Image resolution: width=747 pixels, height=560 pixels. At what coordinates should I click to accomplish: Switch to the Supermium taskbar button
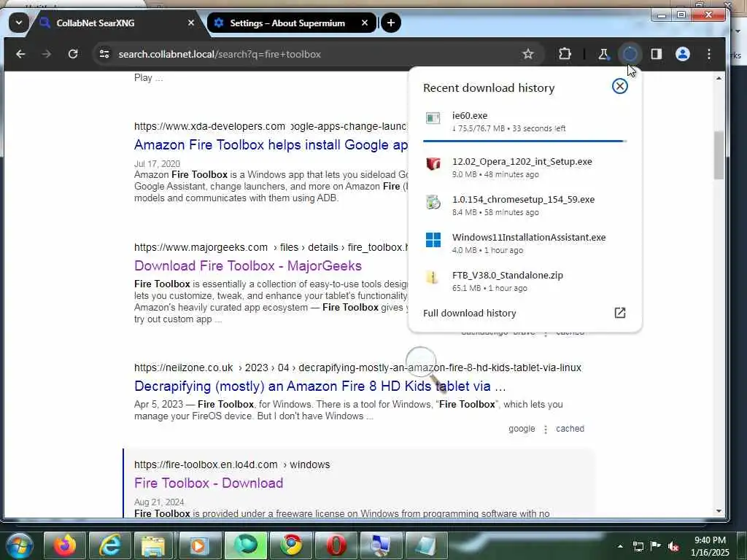coord(245,545)
